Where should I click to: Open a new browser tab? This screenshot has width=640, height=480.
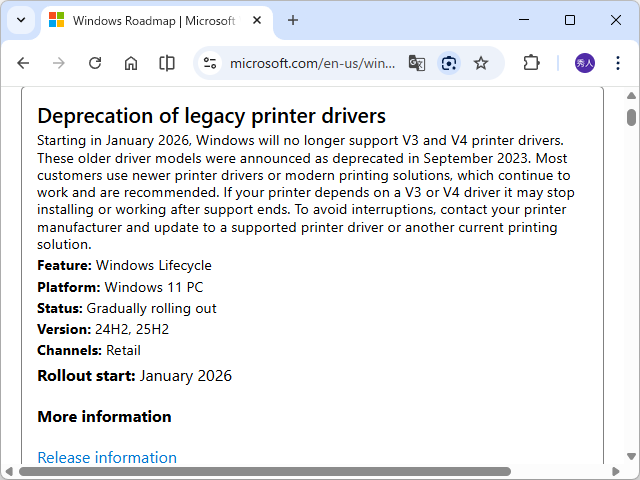coord(293,20)
